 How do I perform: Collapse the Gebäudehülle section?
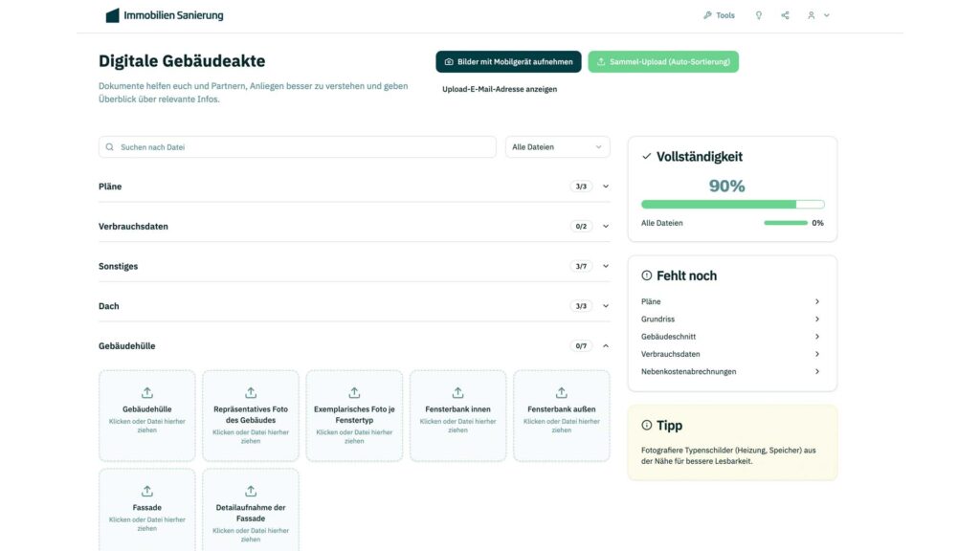pyautogui.click(x=606, y=346)
